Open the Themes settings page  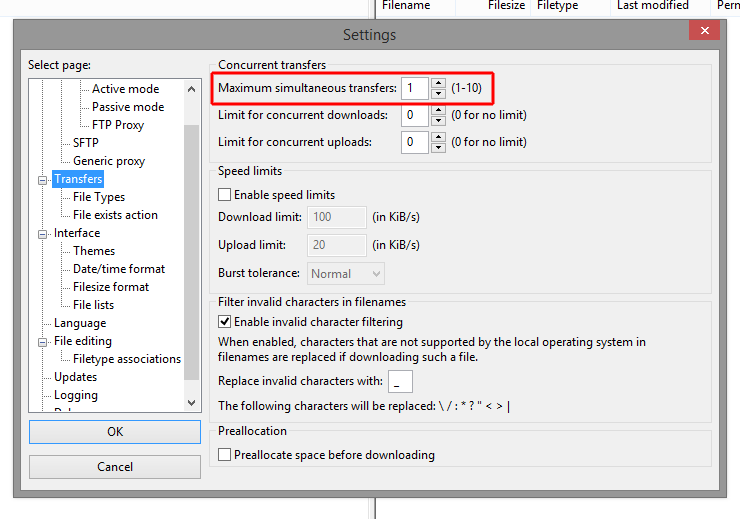pos(94,251)
